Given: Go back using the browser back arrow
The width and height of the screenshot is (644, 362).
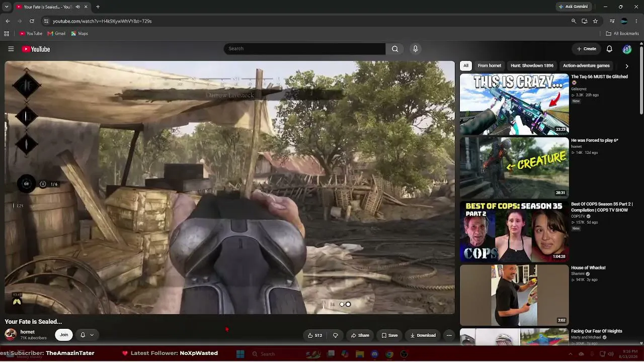Looking at the screenshot, I should point(8,21).
